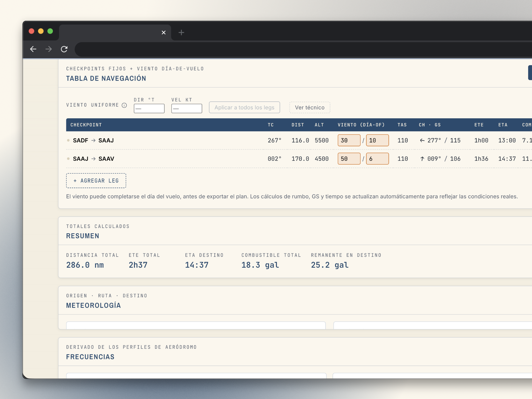
Task: Click the arrow between SADF and SAAJ
Action: [93, 140]
